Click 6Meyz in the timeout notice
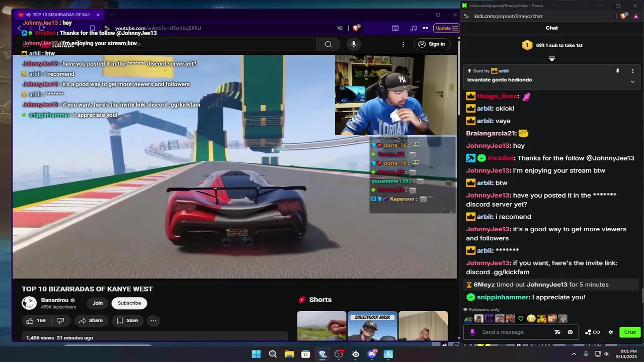Viewport: 644px width, 362px height. [484, 285]
